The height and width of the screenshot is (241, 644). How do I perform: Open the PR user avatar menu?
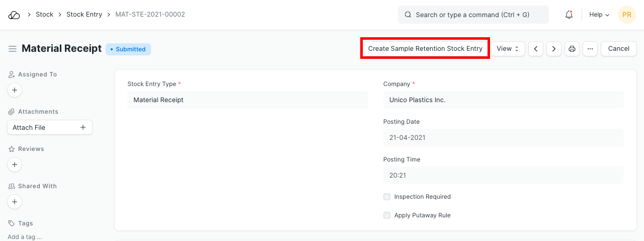coord(626,15)
